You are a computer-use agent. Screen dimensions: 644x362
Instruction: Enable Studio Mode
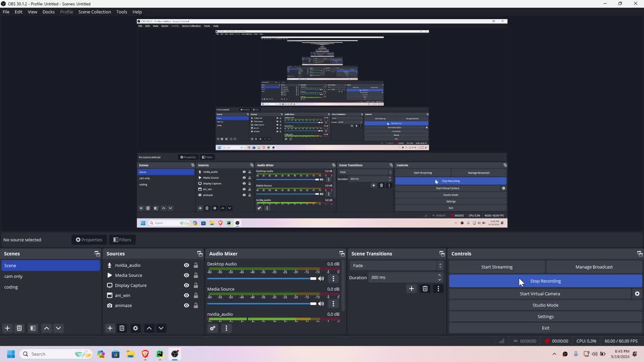point(545,305)
